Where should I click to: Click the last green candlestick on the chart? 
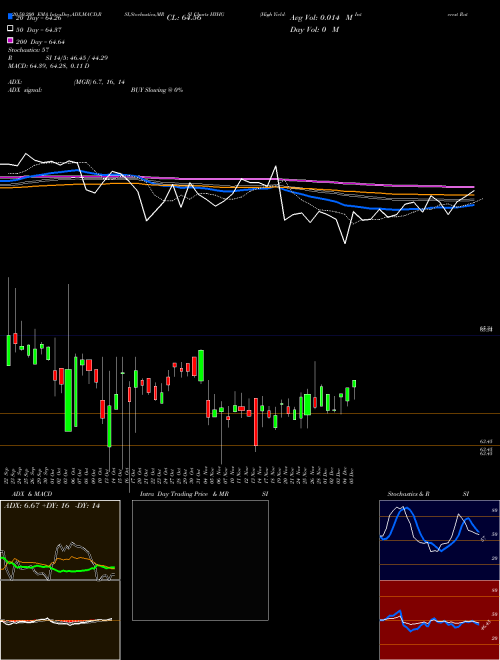(354, 383)
